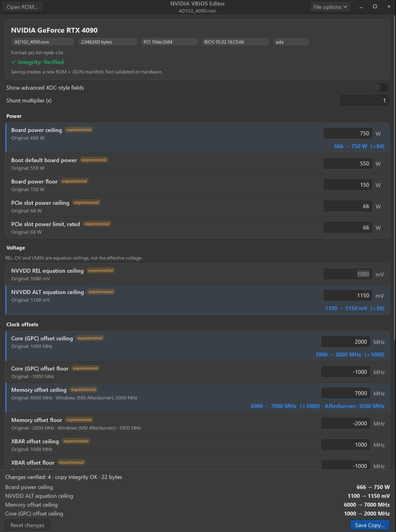
Task: Edit the Board power floor field
Action: pos(348,185)
